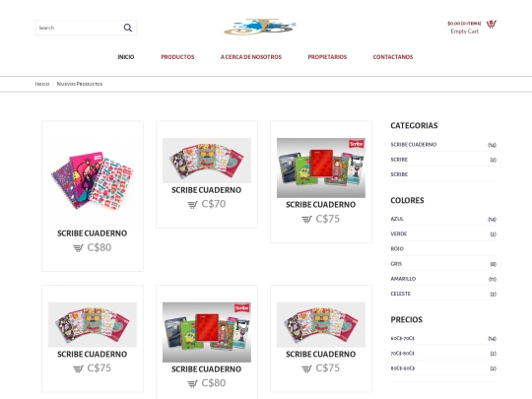532x399 pixels.
Task: Open the Propietarios menu item
Action: pyautogui.click(x=327, y=57)
